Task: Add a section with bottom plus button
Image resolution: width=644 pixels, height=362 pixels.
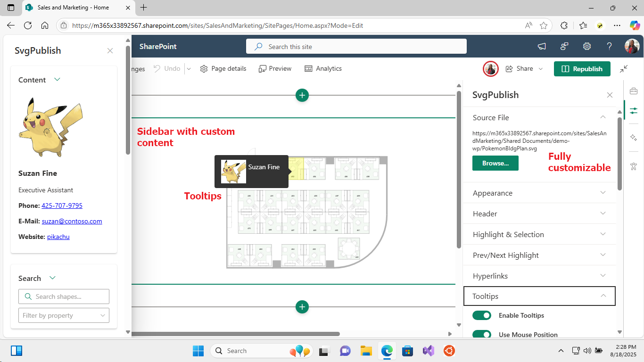Action: point(302,307)
